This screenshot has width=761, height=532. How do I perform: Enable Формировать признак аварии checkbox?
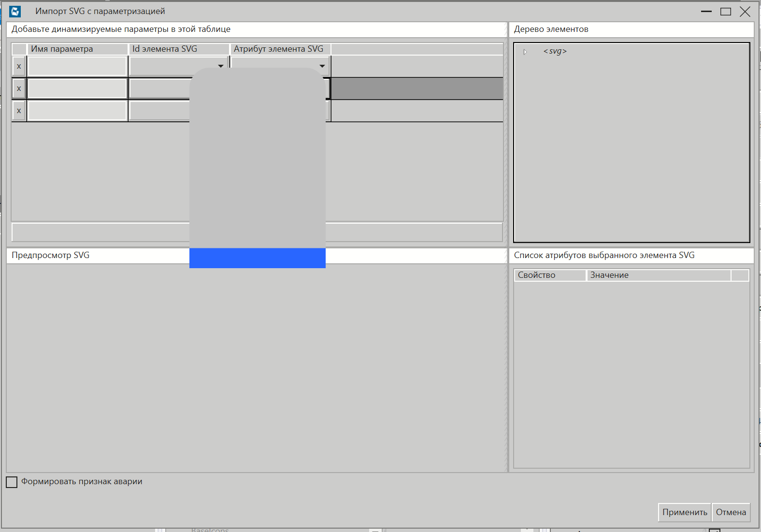pos(12,482)
